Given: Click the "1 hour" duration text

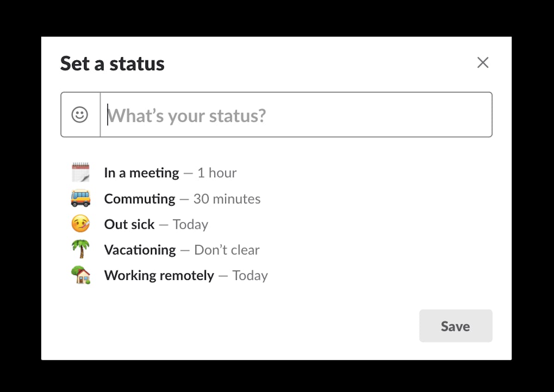Looking at the screenshot, I should click(x=217, y=173).
